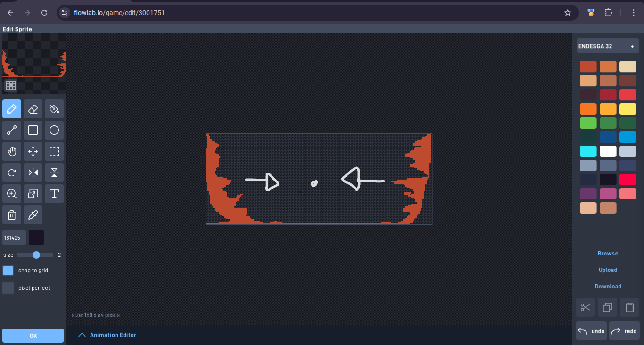Viewport: 644px width, 345px height.
Task: Click the redo button
Action: pos(624,331)
